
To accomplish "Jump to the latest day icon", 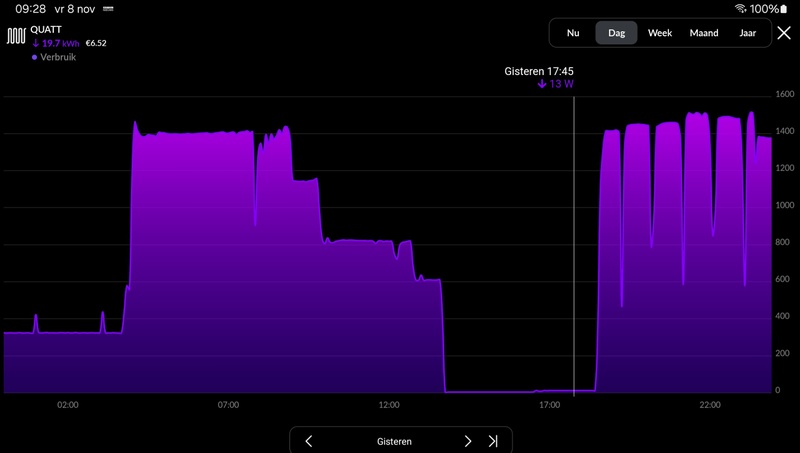I will pos(493,441).
